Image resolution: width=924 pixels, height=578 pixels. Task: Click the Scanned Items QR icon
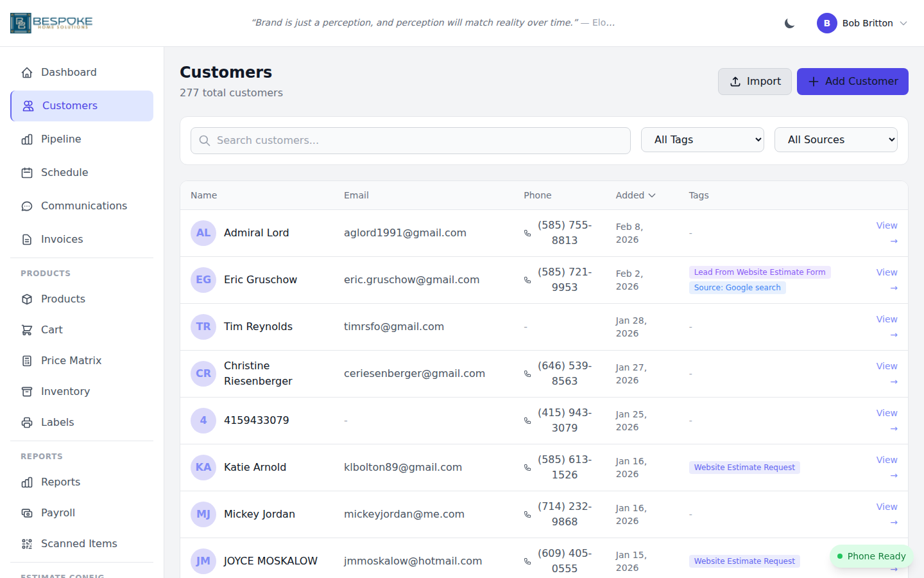click(27, 544)
